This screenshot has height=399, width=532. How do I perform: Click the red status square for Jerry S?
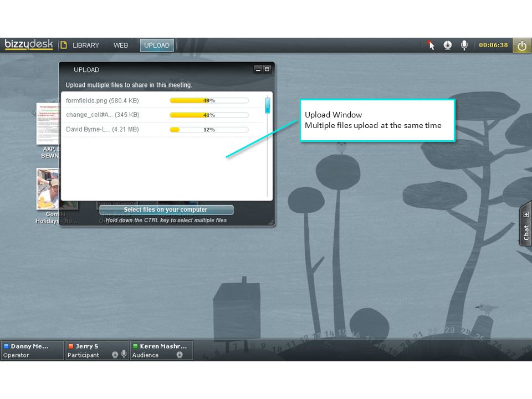click(x=70, y=346)
